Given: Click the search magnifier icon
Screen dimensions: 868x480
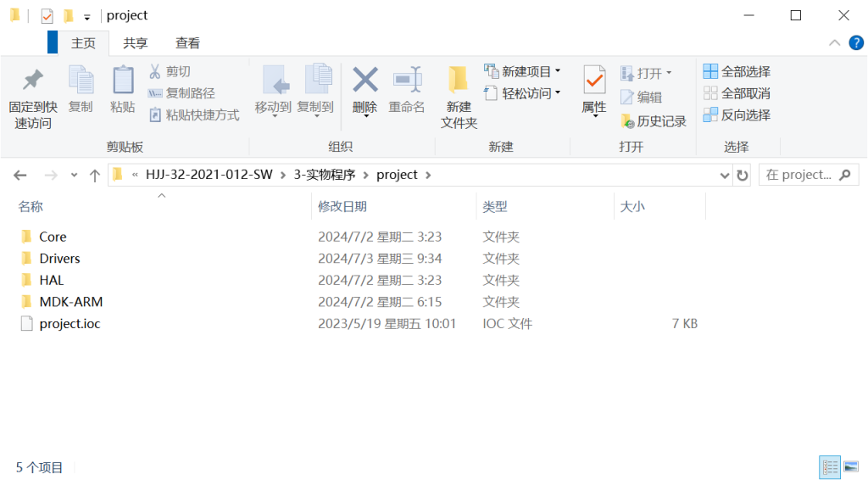Looking at the screenshot, I should 845,175.
